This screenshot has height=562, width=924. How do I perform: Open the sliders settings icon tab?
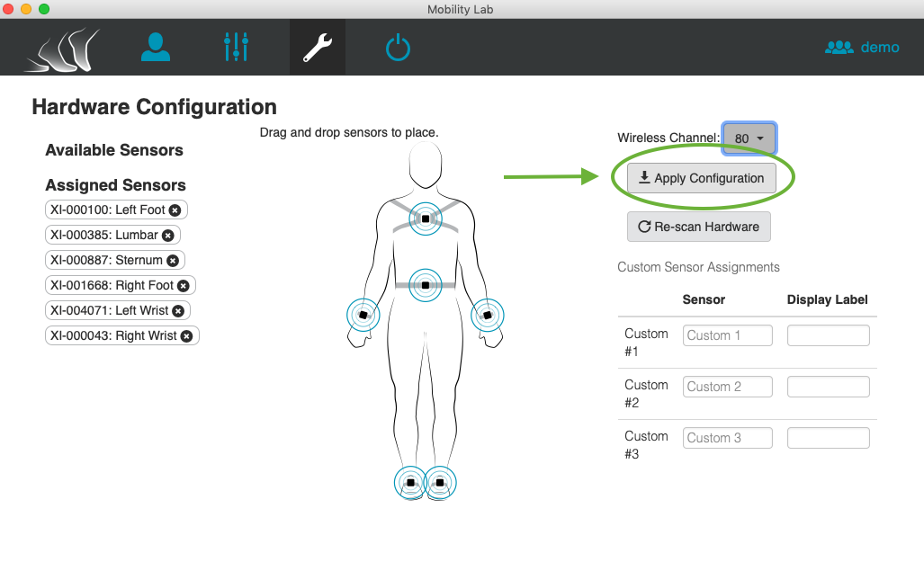pos(237,47)
